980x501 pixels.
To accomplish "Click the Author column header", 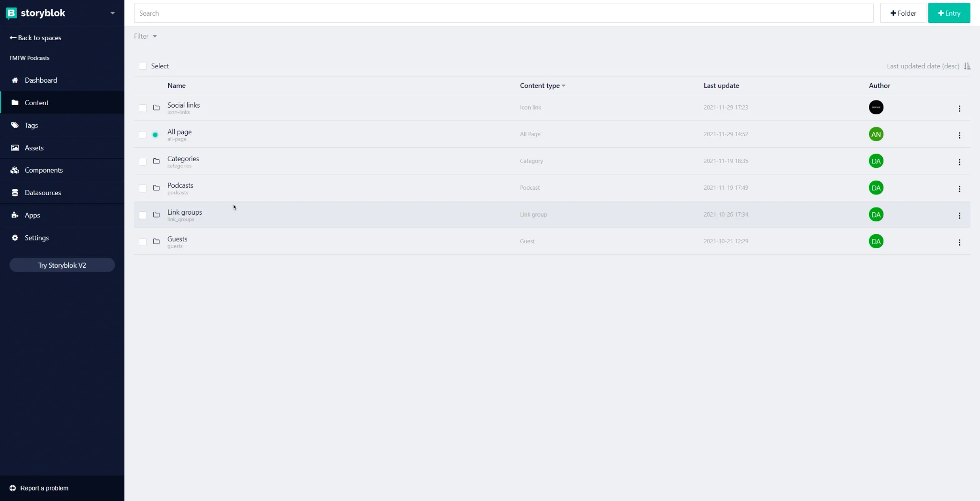I will [880, 86].
